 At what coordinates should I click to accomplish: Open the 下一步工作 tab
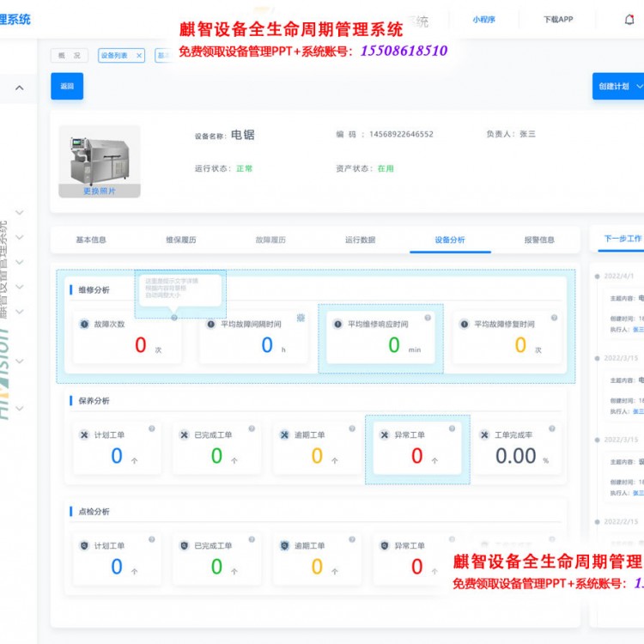click(x=623, y=239)
